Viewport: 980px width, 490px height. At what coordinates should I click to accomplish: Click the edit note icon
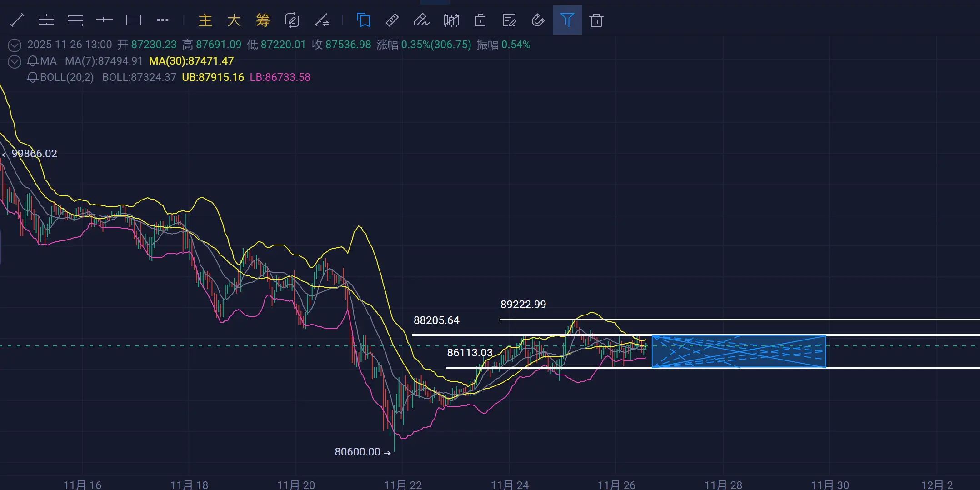509,20
